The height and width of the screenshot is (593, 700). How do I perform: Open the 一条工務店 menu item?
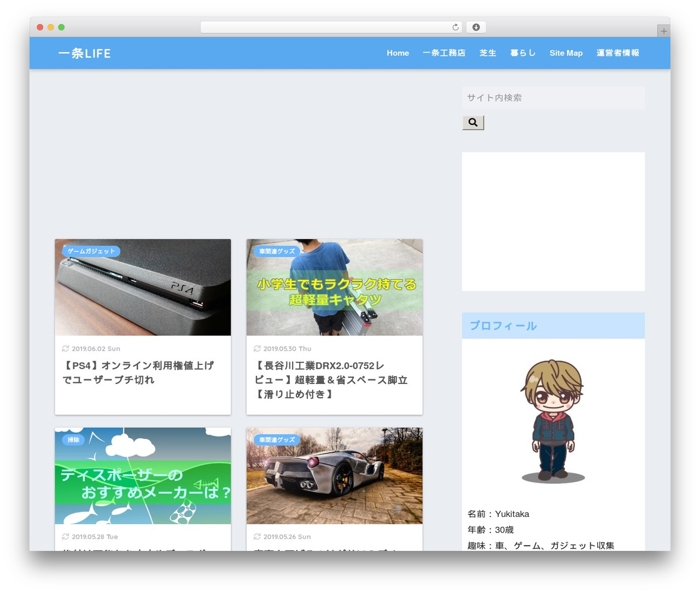tap(444, 53)
